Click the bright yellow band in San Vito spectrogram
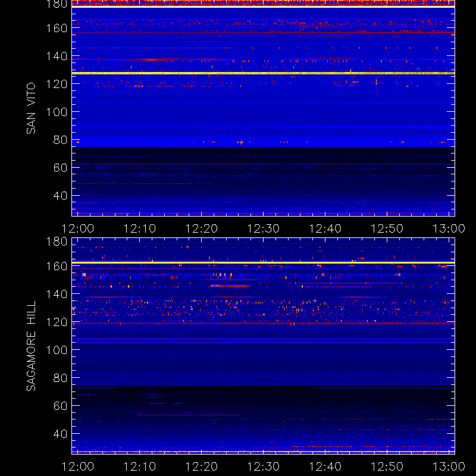 [x=263, y=73]
